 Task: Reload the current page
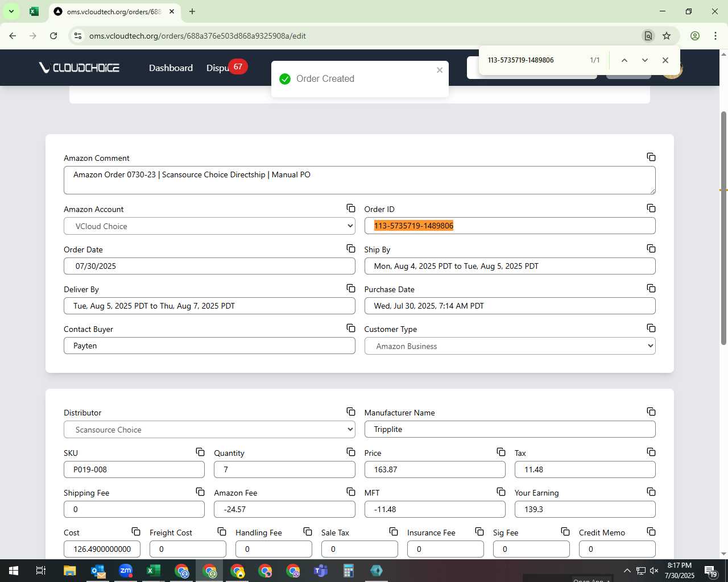tap(53, 36)
